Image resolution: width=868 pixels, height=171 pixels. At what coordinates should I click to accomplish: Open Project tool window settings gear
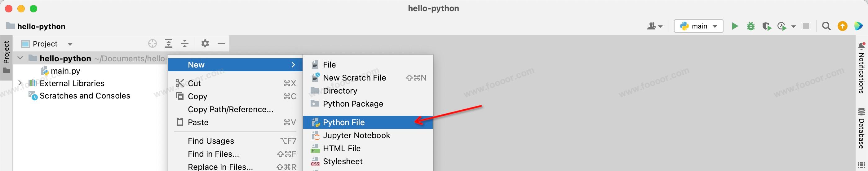pos(205,43)
